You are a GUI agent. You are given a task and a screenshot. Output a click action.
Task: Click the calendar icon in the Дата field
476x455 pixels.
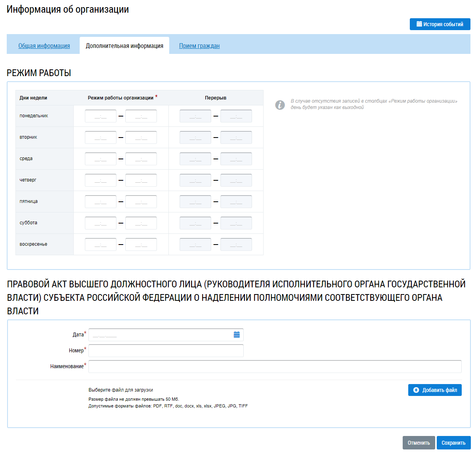[x=237, y=335]
